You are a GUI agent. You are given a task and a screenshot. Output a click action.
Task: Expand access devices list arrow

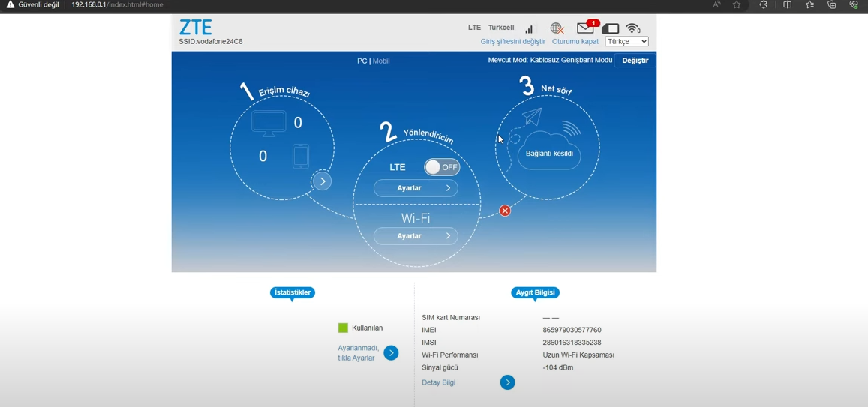click(322, 181)
